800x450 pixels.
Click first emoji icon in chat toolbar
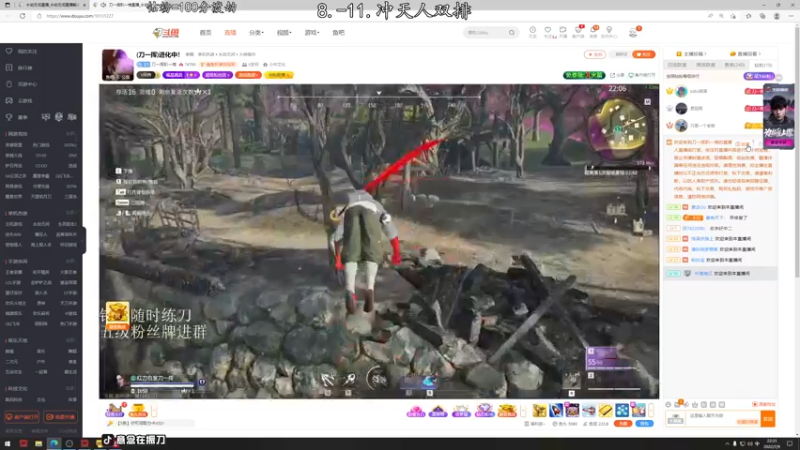pos(668,405)
